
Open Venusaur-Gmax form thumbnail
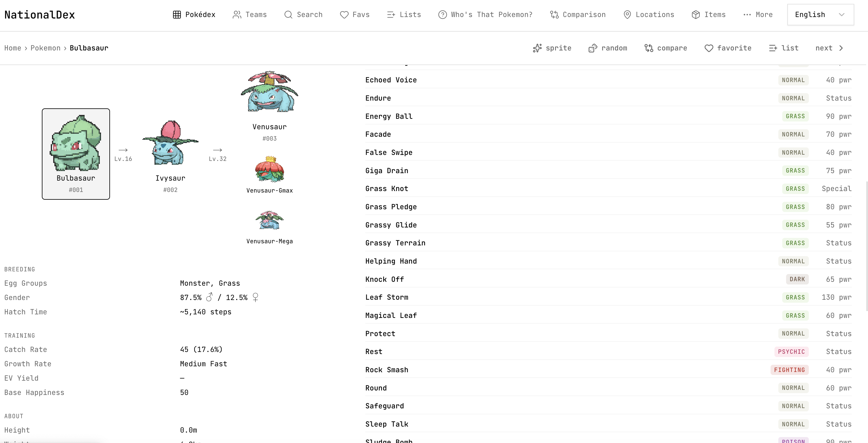(x=270, y=169)
